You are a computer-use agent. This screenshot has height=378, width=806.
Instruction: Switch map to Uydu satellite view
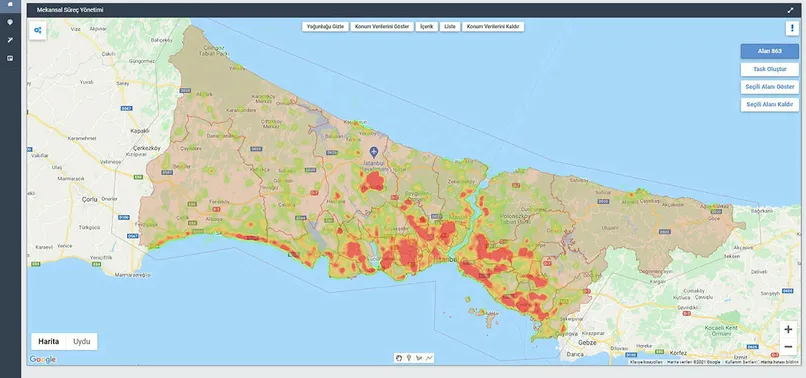click(82, 341)
